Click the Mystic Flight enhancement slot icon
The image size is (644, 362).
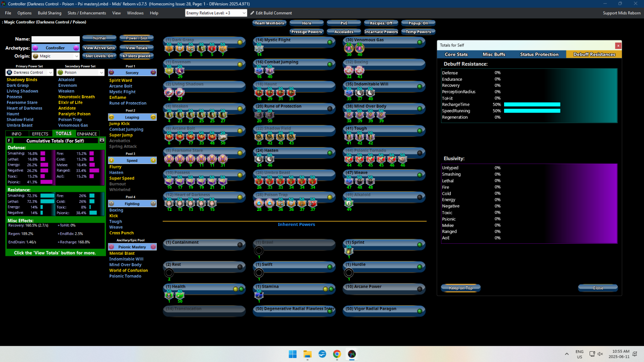tap(259, 48)
